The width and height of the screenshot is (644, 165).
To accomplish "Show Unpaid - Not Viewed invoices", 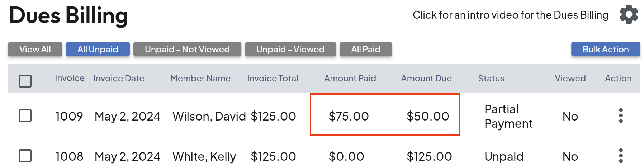I will (187, 49).
